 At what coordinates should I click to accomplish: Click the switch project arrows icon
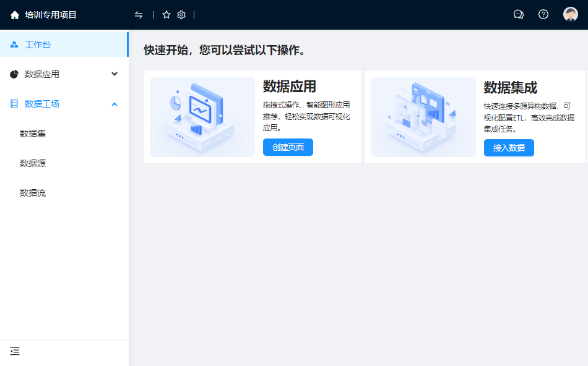(139, 15)
